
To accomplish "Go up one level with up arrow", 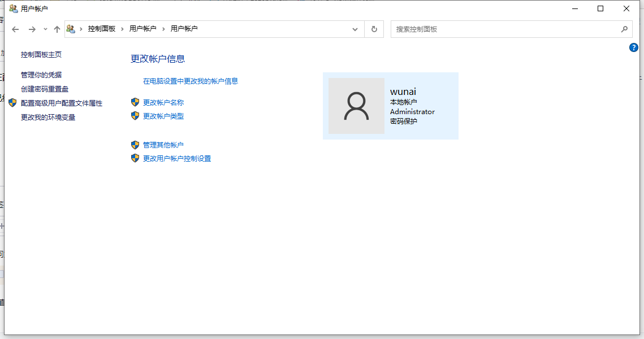I will [x=57, y=29].
